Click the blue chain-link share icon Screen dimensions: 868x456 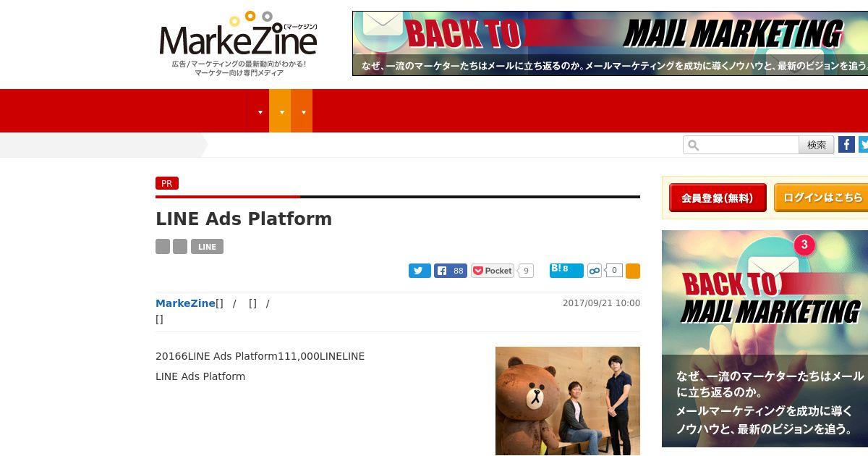(595, 271)
